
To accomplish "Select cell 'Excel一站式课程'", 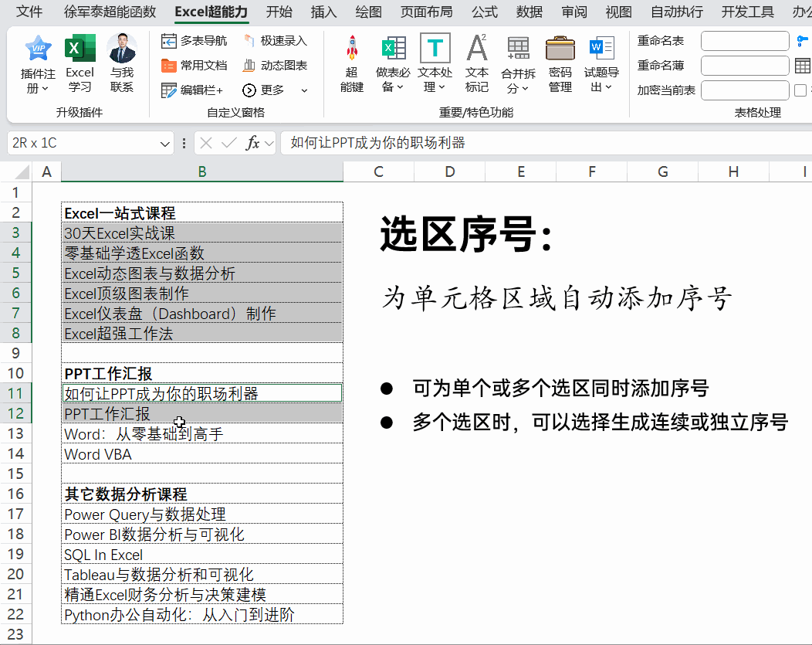I will point(202,213).
